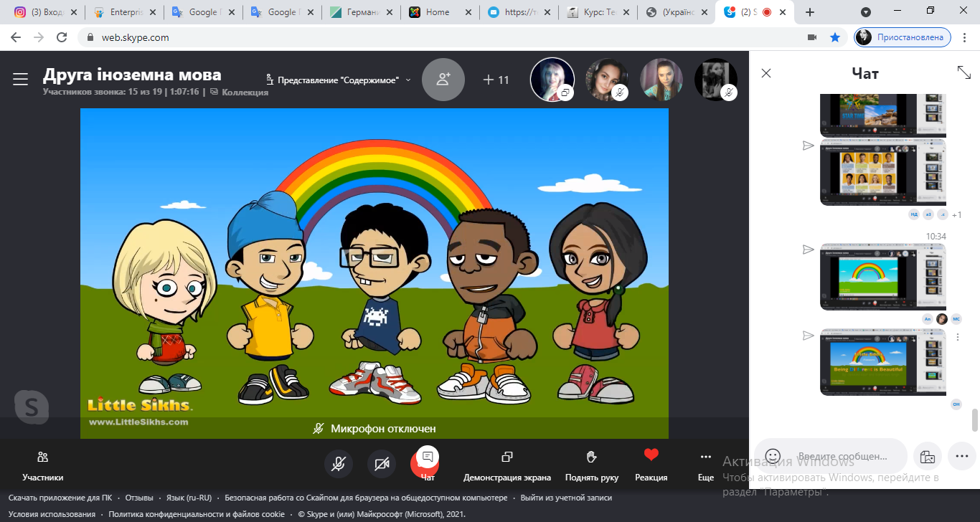
Task: Click the add participant icon
Action: (443, 80)
